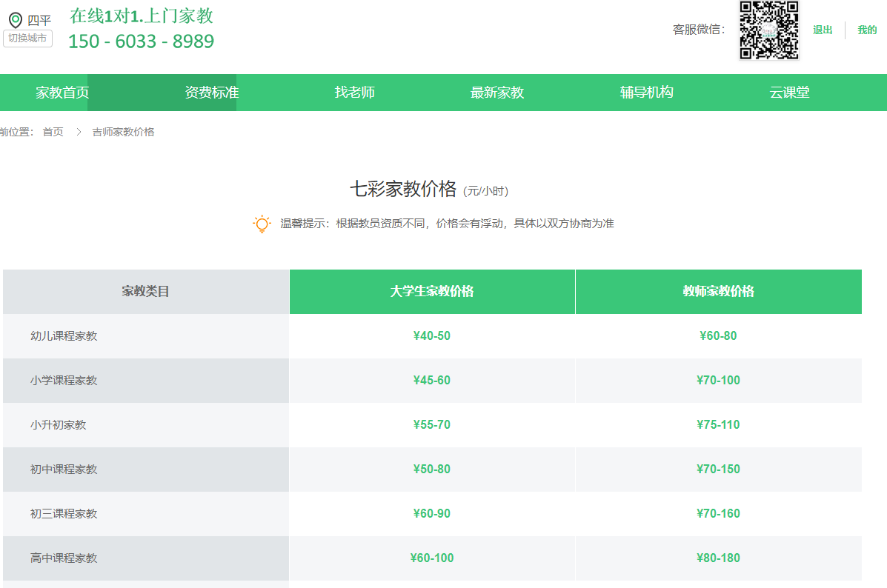Click the 温馨提示 notice text
This screenshot has height=588, width=887.
[x=447, y=224]
